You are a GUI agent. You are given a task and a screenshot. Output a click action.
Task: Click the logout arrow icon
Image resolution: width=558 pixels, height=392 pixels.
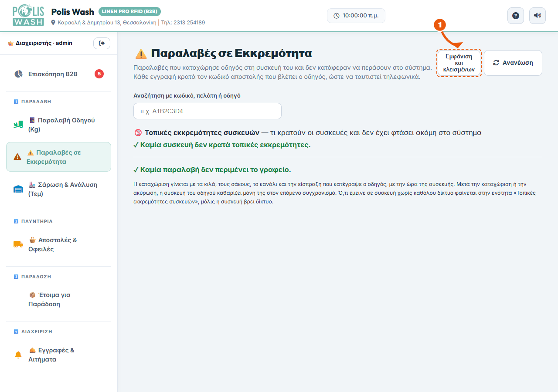coord(102,43)
